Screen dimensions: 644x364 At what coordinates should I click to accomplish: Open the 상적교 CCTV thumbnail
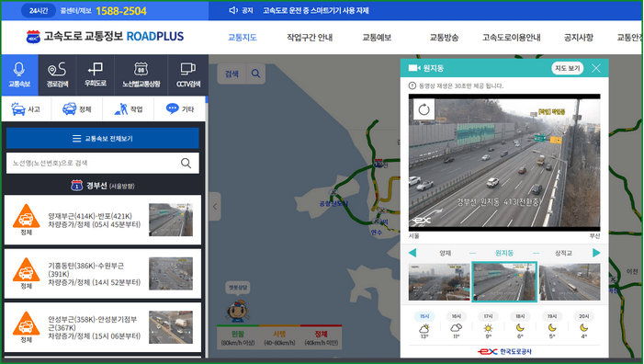[570, 282]
